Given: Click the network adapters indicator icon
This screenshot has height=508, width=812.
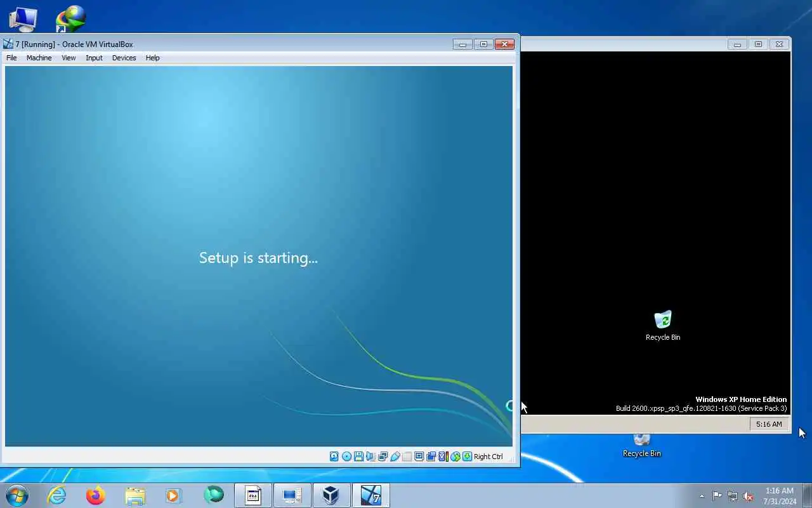Looking at the screenshot, I should coord(383,457).
